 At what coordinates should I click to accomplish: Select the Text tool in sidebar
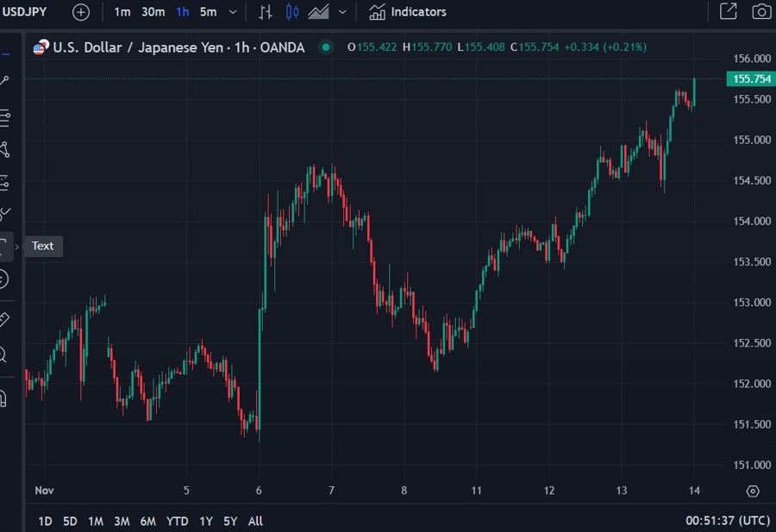(x=4, y=247)
